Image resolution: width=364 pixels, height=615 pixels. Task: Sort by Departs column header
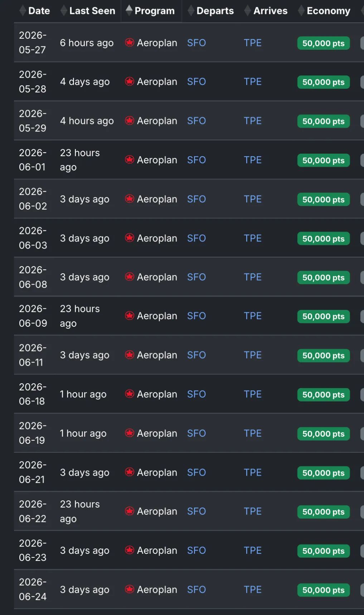[x=215, y=11]
